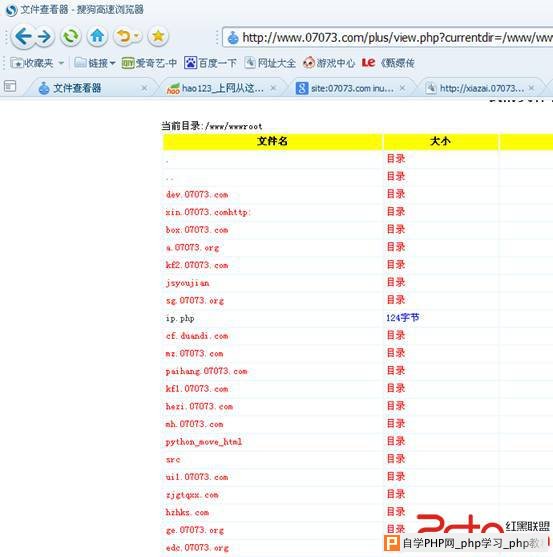The width and height of the screenshot is (553, 557).
Task: Open the 收藏夹 favorites folder button
Action: click(x=32, y=63)
